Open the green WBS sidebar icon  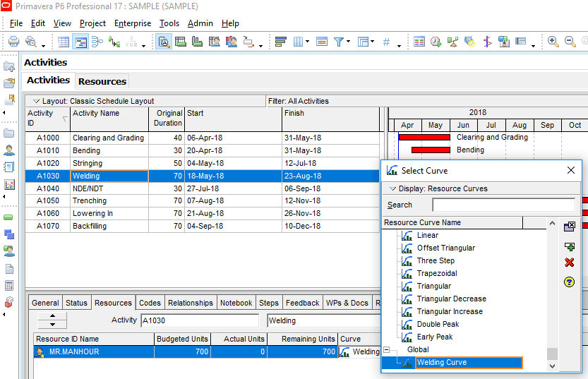[8, 217]
